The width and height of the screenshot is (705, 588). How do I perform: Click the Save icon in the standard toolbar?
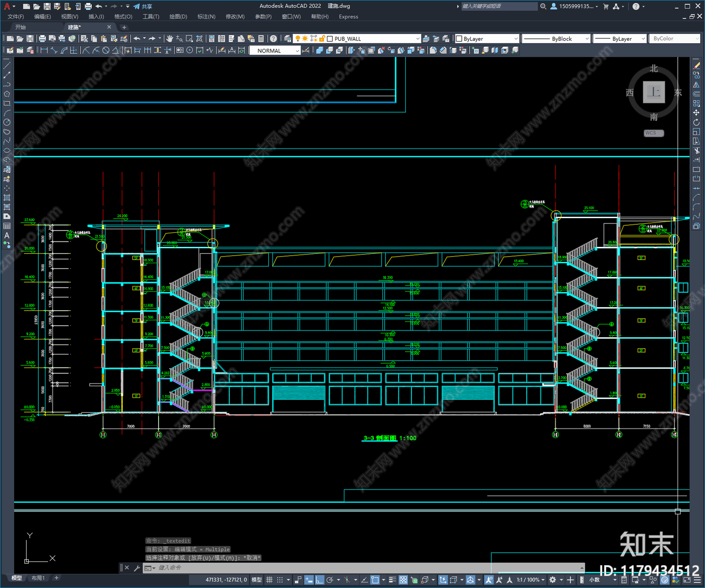point(30,39)
